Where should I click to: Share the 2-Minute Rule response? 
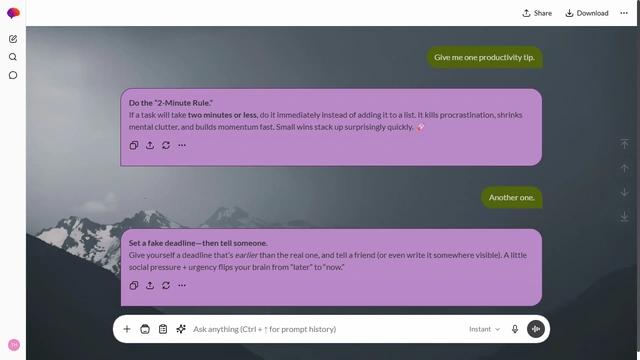(150, 145)
